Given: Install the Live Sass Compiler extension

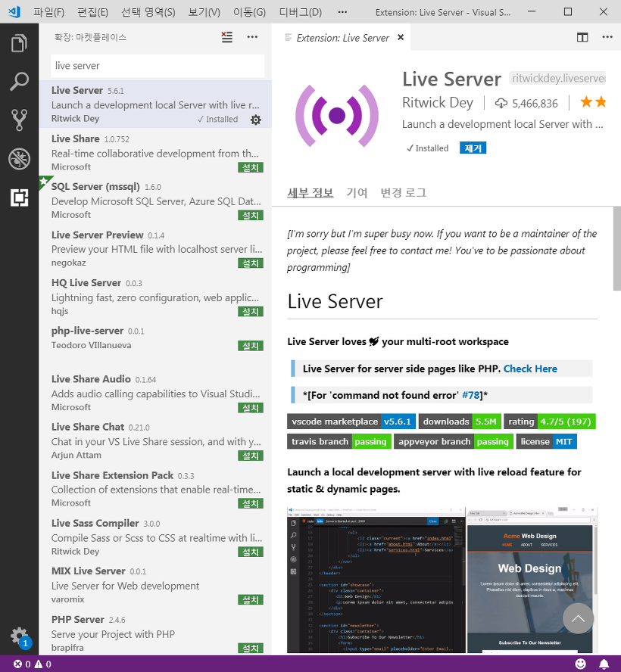Looking at the screenshot, I should pos(251,552).
